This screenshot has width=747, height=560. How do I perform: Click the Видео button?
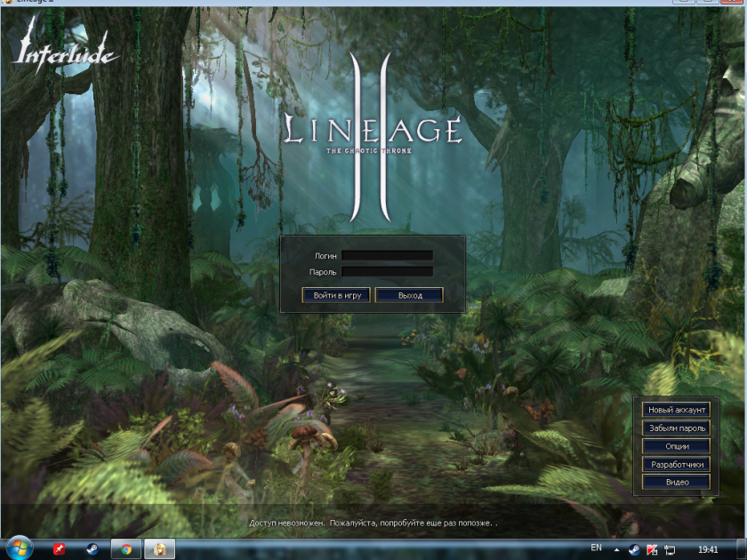(x=677, y=482)
